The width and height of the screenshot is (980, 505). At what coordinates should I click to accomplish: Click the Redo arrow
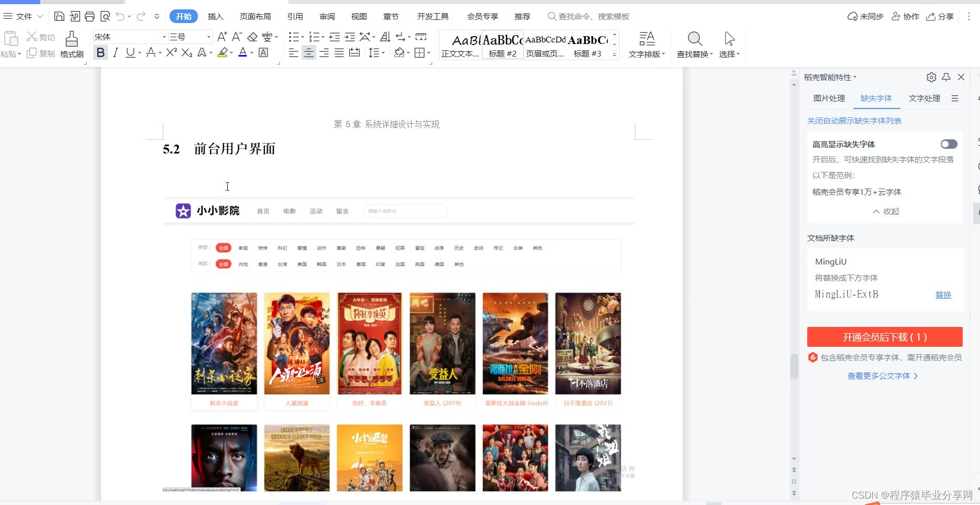click(141, 16)
